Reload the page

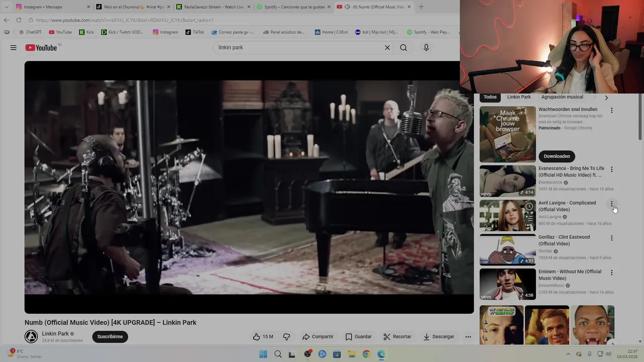(19, 20)
